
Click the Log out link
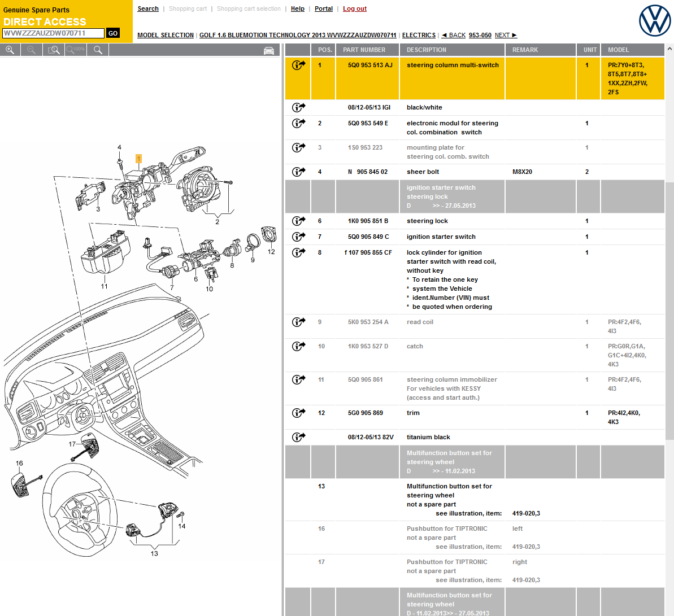coord(355,8)
